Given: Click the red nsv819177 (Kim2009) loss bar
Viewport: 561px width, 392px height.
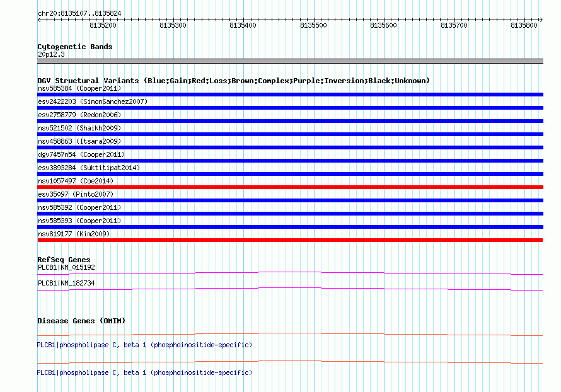Looking at the screenshot, I should [290, 240].
